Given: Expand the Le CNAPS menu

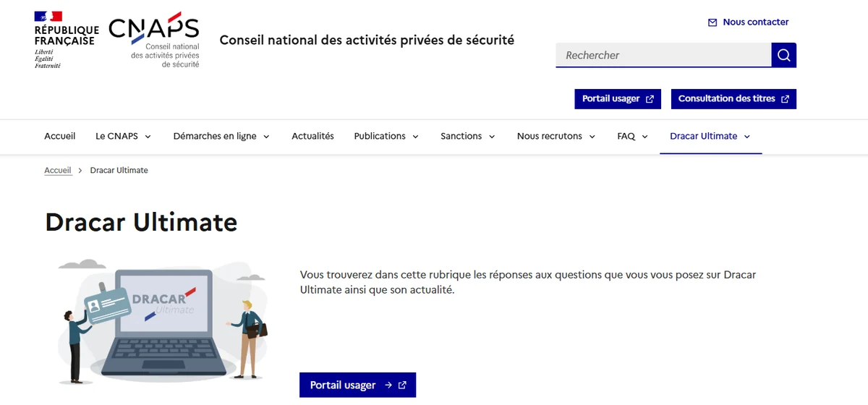Looking at the screenshot, I should [x=124, y=136].
